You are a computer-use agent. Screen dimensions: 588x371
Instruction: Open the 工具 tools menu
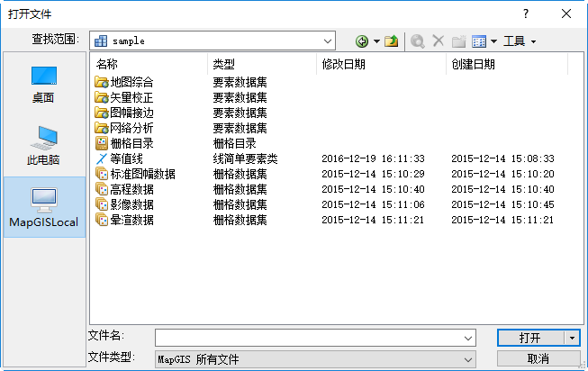click(520, 41)
